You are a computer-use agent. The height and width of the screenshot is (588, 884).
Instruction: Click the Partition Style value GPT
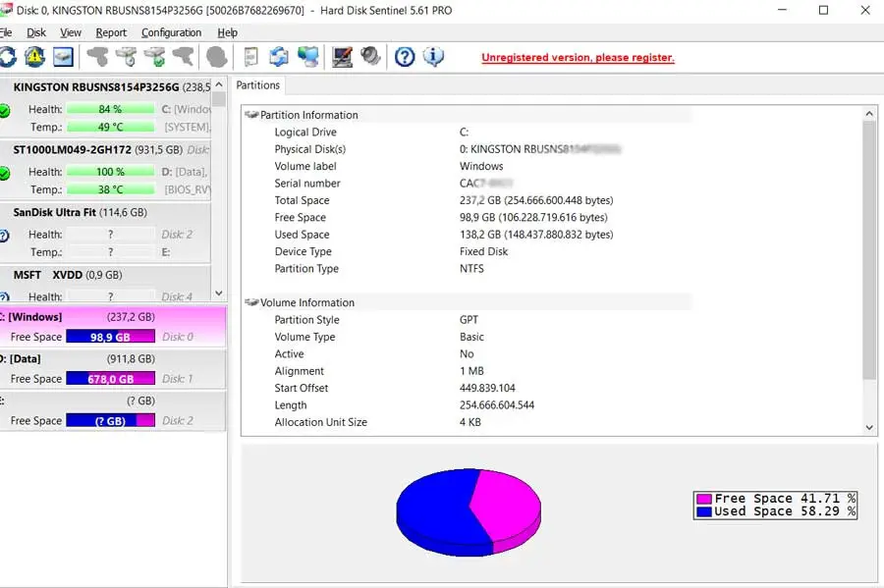point(470,320)
